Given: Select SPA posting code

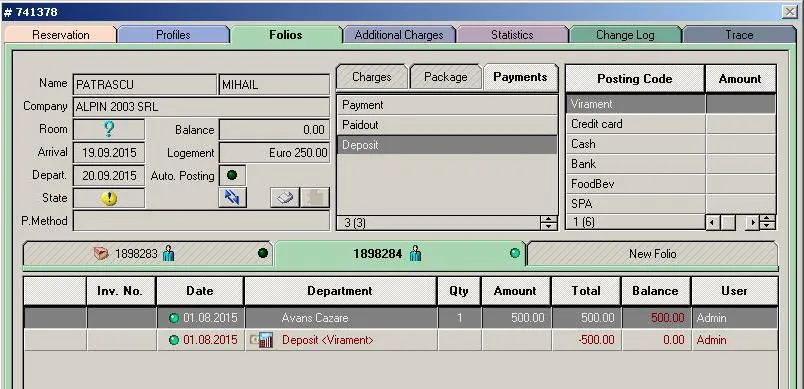Looking at the screenshot, I should tap(636, 204).
